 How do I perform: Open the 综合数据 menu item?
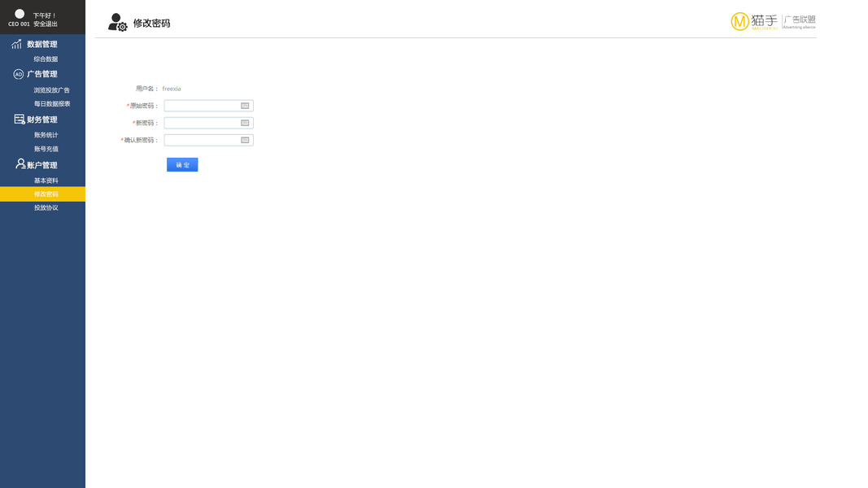pos(46,59)
